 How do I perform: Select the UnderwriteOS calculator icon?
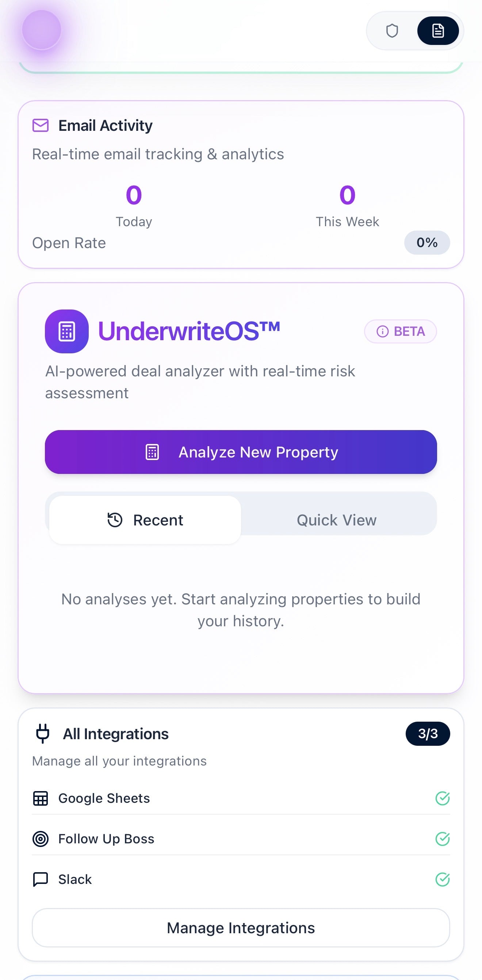pos(66,331)
